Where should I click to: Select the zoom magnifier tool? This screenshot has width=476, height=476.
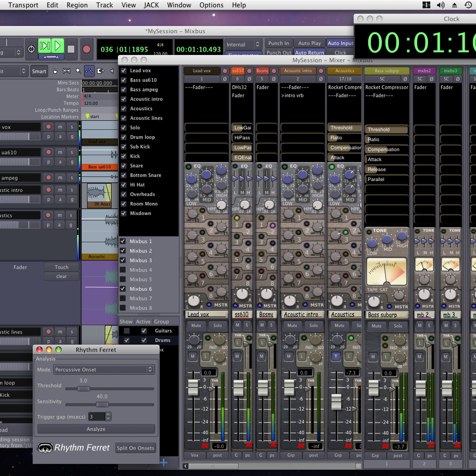click(x=78, y=71)
